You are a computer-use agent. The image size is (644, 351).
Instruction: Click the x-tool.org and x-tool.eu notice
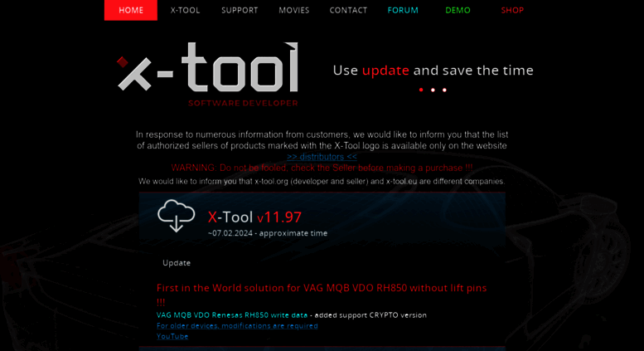322,181
